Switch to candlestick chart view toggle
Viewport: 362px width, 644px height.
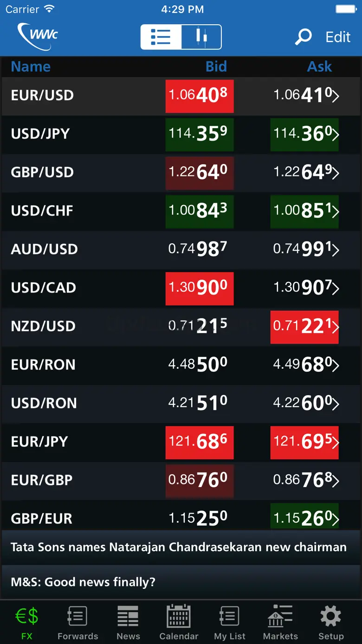click(x=201, y=37)
